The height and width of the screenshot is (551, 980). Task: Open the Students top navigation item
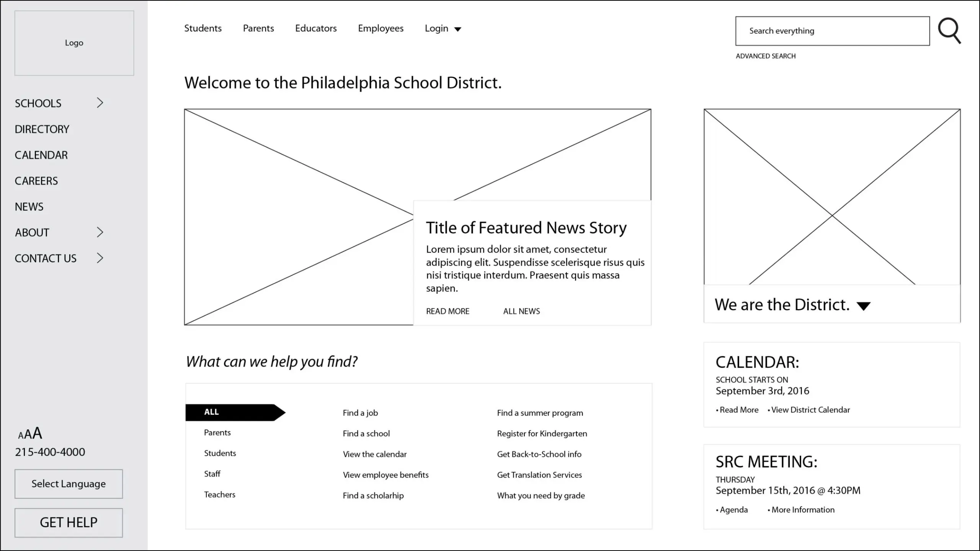coord(203,28)
